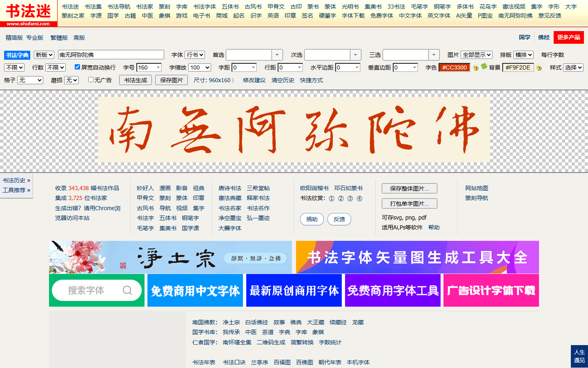
Task: Click the 字号 160 size field
Action: click(149, 67)
